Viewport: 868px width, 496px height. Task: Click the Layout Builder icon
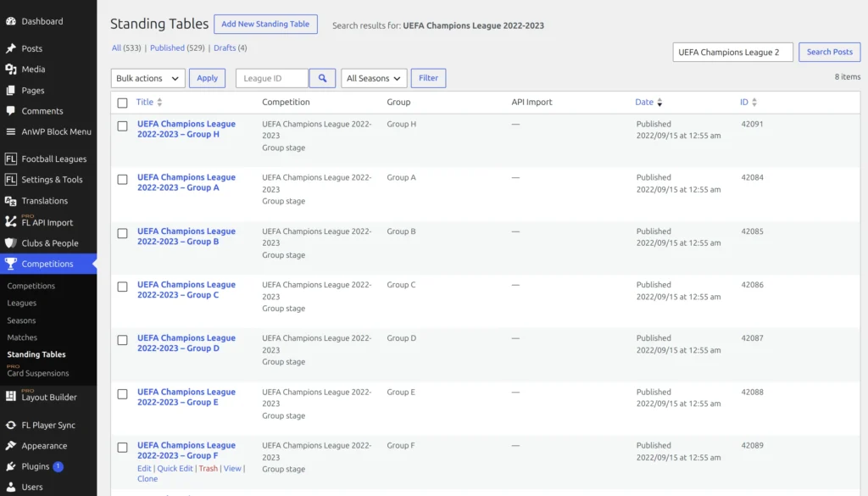click(10, 396)
